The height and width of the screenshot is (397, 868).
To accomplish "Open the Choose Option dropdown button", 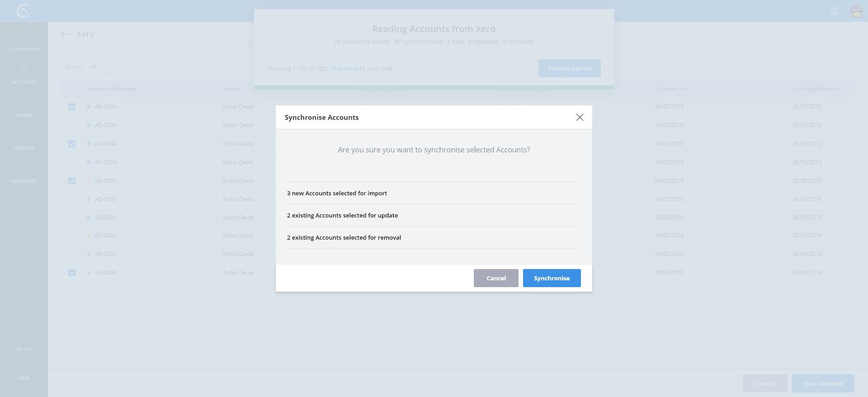I will click(x=569, y=68).
